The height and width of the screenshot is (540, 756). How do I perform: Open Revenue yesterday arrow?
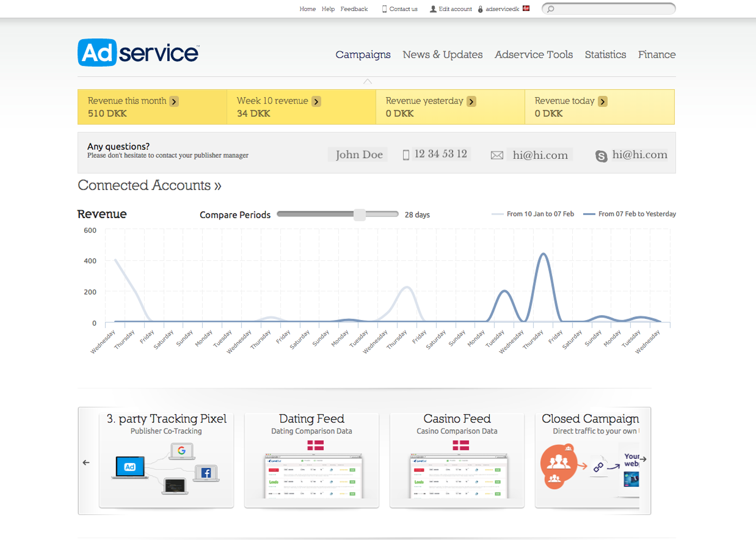point(471,101)
